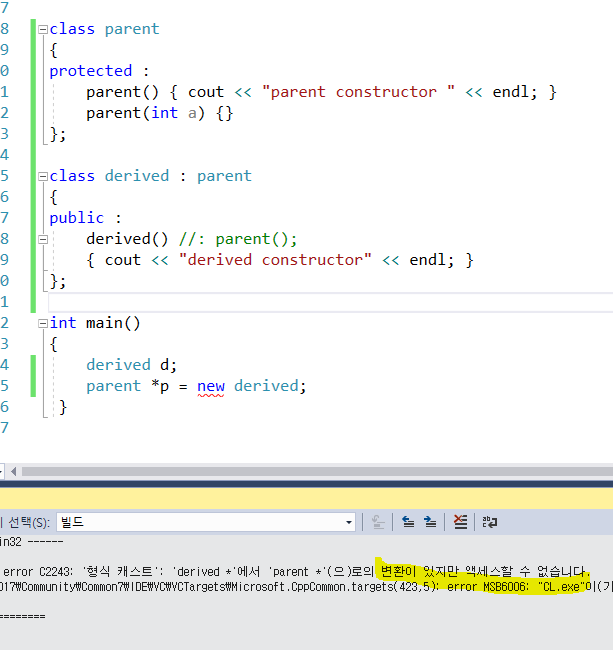Click "derived constructor" string literal
Screen dimensions: 613x650
pyautogui.click(x=275, y=260)
